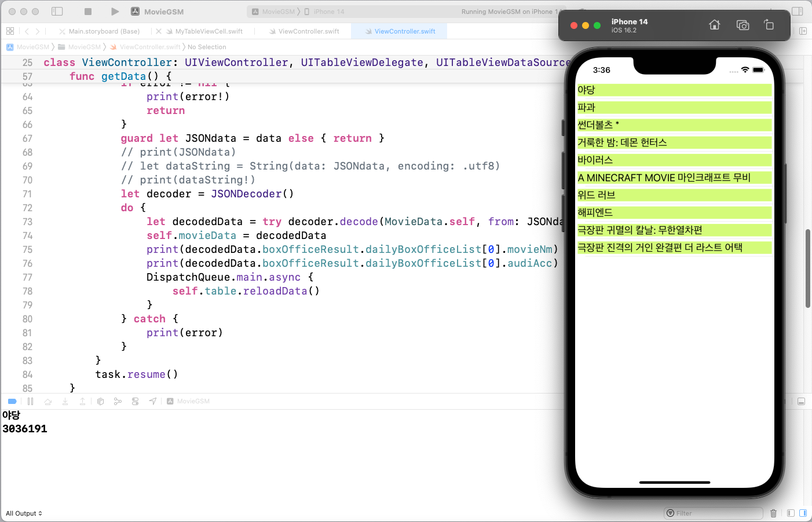The image size is (812, 522).
Task: Go back in editor history
Action: click(x=27, y=31)
